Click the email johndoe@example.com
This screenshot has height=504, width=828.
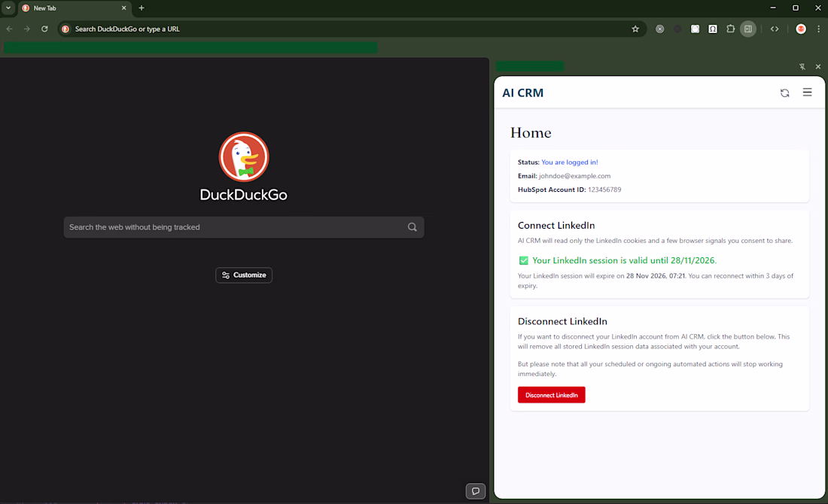point(574,176)
